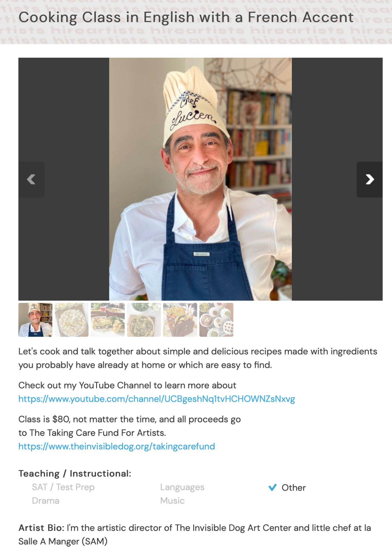The height and width of the screenshot is (547, 392).
Task: Click the next image arrow
Action: 369,179
